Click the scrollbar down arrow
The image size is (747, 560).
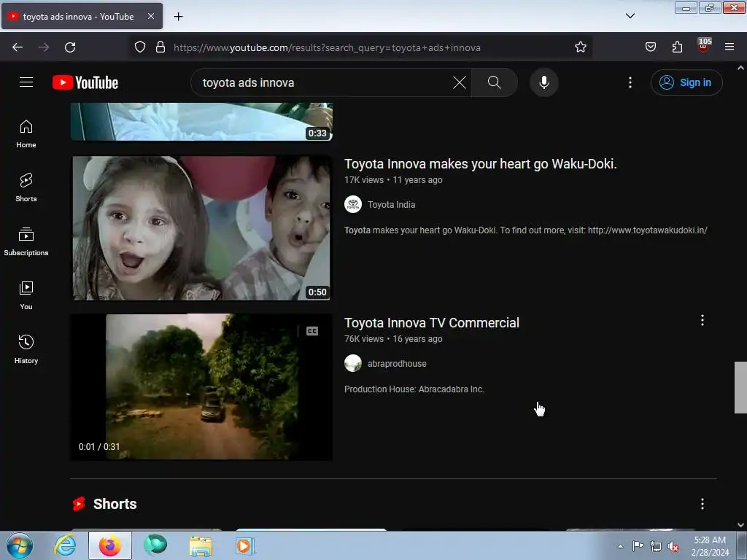coord(740,525)
